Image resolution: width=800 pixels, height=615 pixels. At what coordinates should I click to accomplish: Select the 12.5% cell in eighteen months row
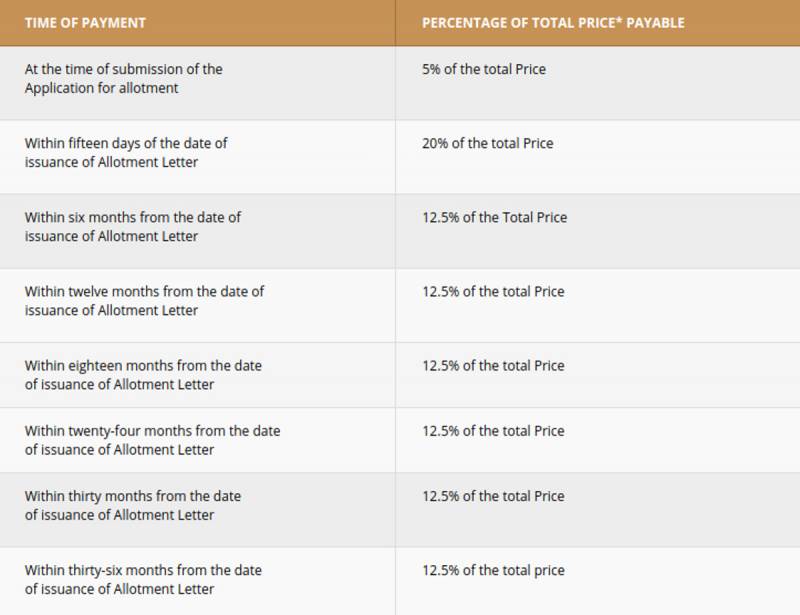493,366
